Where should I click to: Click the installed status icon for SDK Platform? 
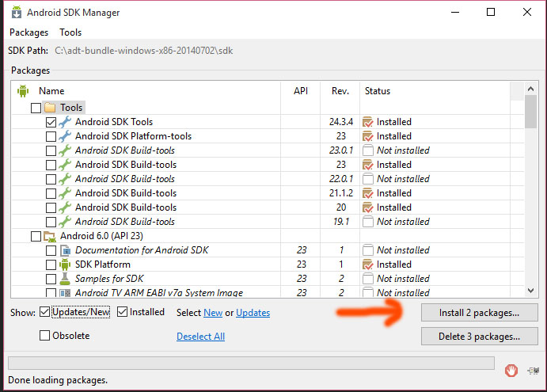367,265
